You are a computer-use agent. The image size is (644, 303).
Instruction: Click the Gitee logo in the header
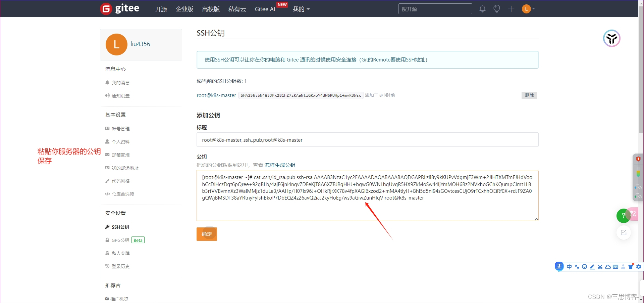tap(120, 8)
